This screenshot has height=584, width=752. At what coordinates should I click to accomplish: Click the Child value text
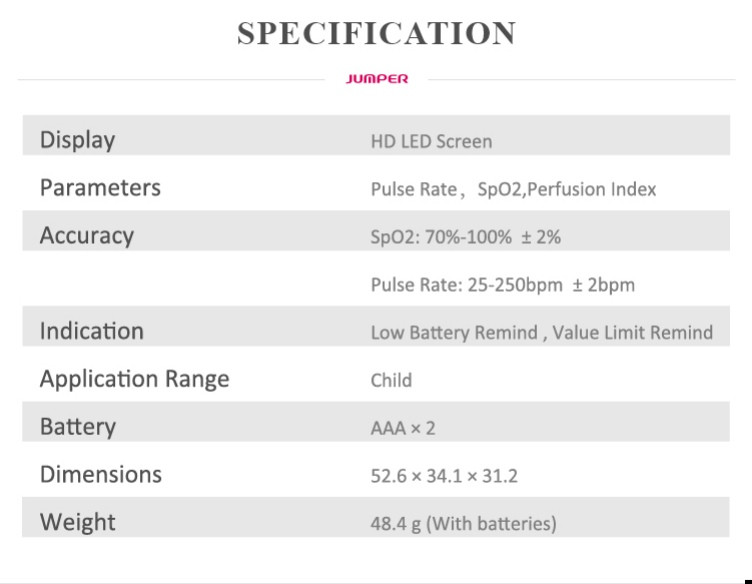click(391, 380)
